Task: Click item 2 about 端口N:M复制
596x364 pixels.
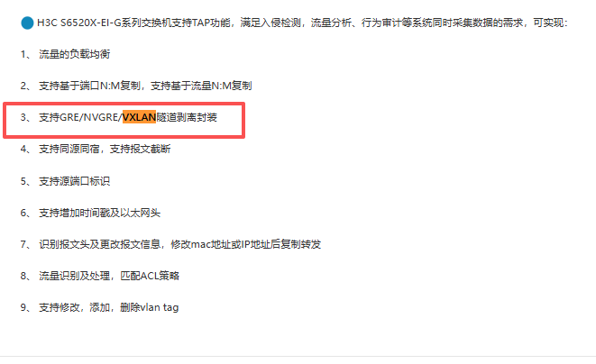Action: point(136,86)
